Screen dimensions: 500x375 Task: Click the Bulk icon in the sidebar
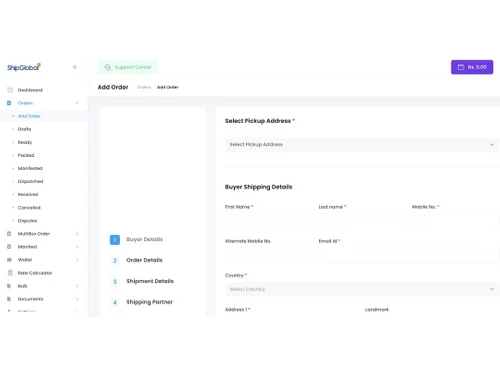9,286
